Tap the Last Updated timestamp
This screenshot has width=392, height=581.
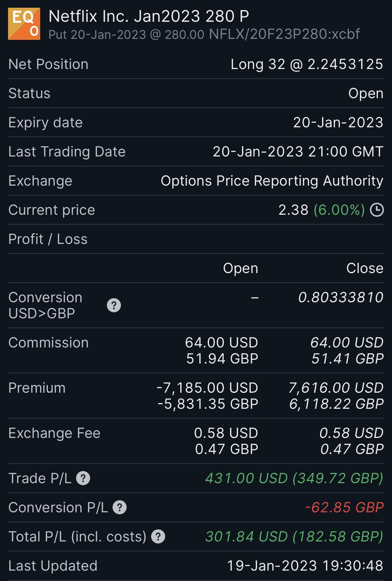pos(305,566)
